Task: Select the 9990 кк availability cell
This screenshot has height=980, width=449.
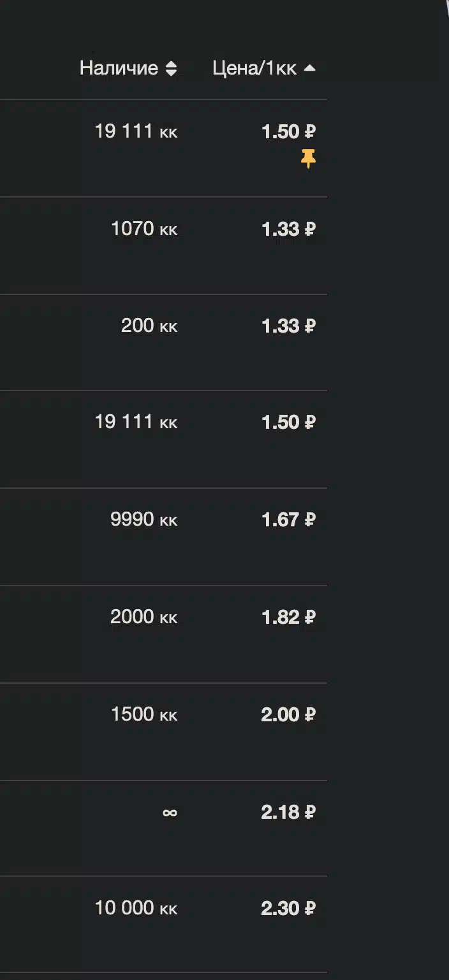Action: (x=144, y=519)
